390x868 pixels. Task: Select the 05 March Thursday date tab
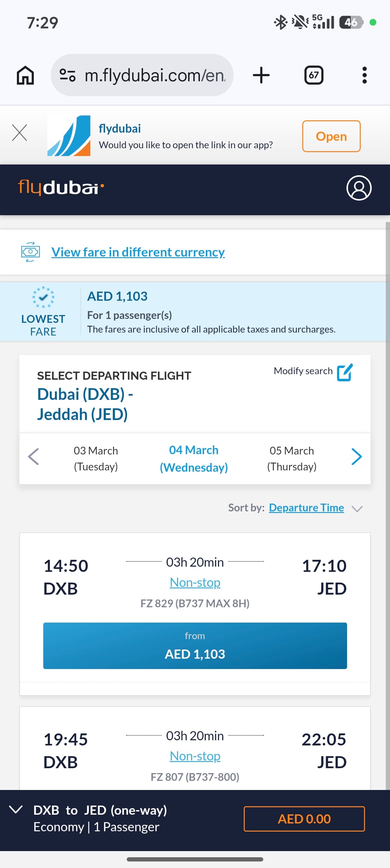pyautogui.click(x=292, y=458)
